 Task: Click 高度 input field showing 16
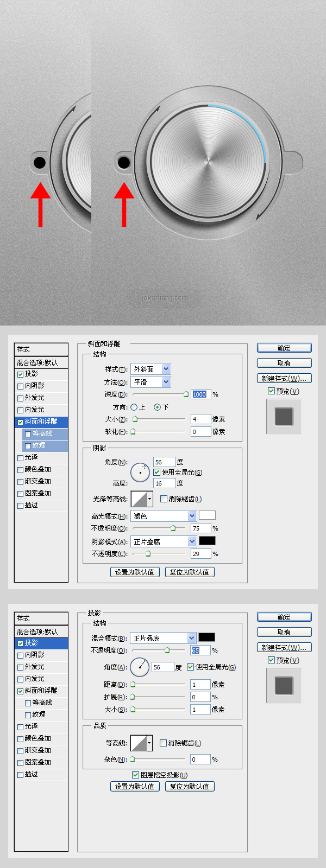pyautogui.click(x=164, y=483)
